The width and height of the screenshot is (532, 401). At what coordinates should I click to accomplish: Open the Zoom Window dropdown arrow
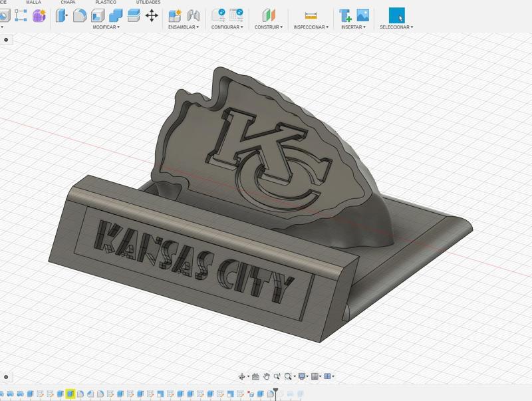295,376
